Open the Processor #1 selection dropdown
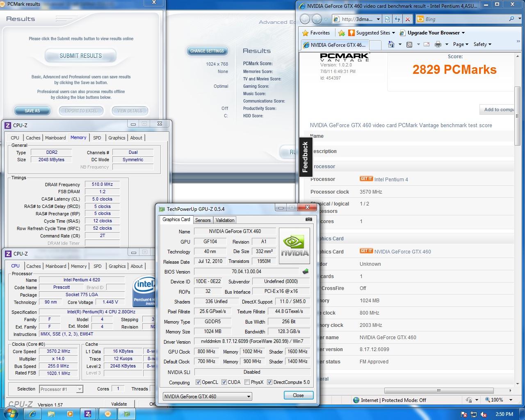The width and height of the screenshot is (525, 420). (x=61, y=389)
